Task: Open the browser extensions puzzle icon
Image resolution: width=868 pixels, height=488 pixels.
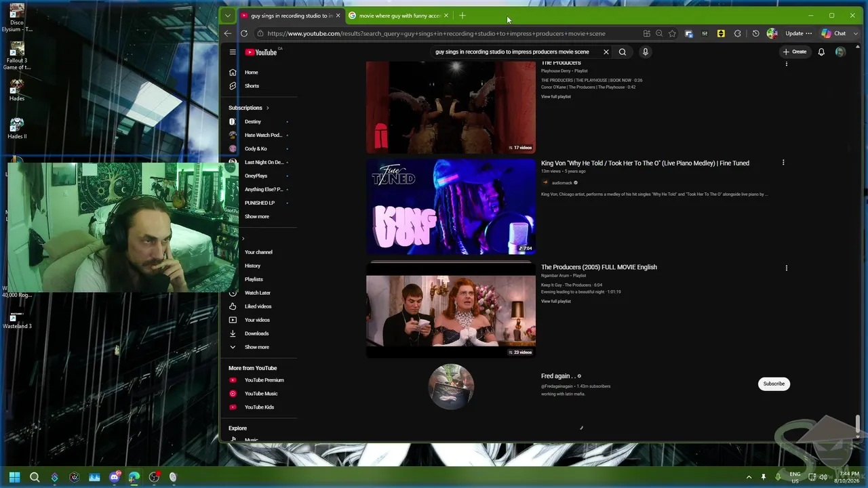Action: (x=738, y=33)
